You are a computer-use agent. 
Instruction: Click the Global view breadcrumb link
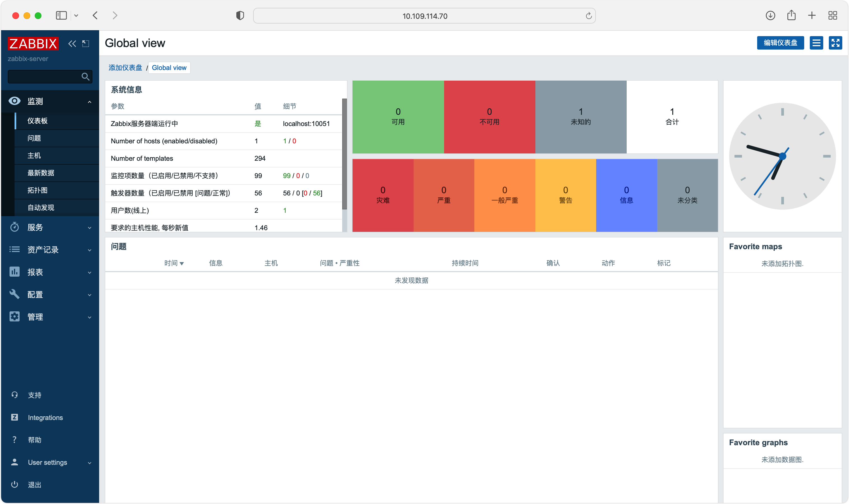click(169, 67)
